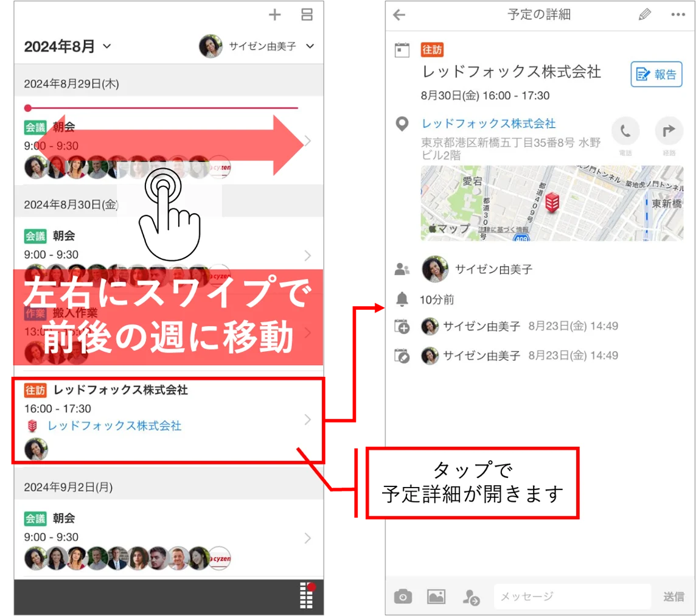Expand the サイゼン由美子 user selector
Image resolution: width=696 pixels, height=616 pixels.
[257, 46]
